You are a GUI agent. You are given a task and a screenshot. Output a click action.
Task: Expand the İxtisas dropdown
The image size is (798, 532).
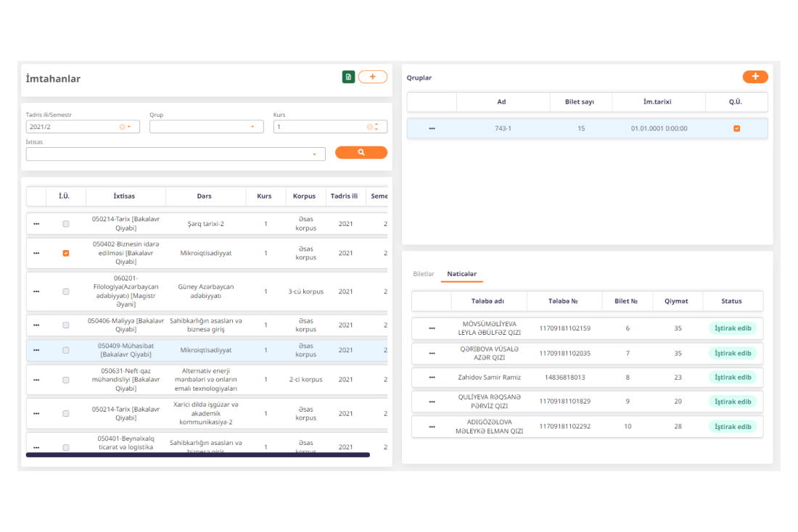315,154
